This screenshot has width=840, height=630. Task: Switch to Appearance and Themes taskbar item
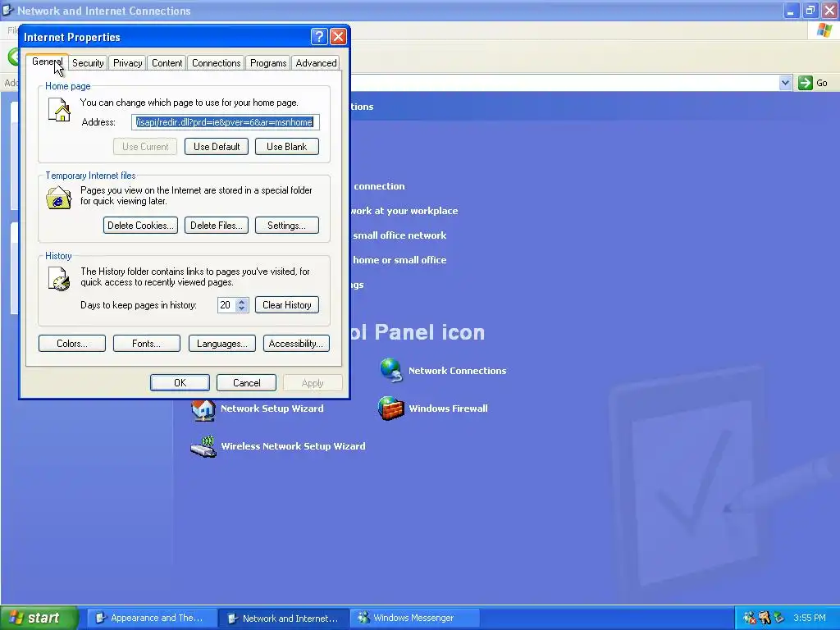click(x=151, y=619)
